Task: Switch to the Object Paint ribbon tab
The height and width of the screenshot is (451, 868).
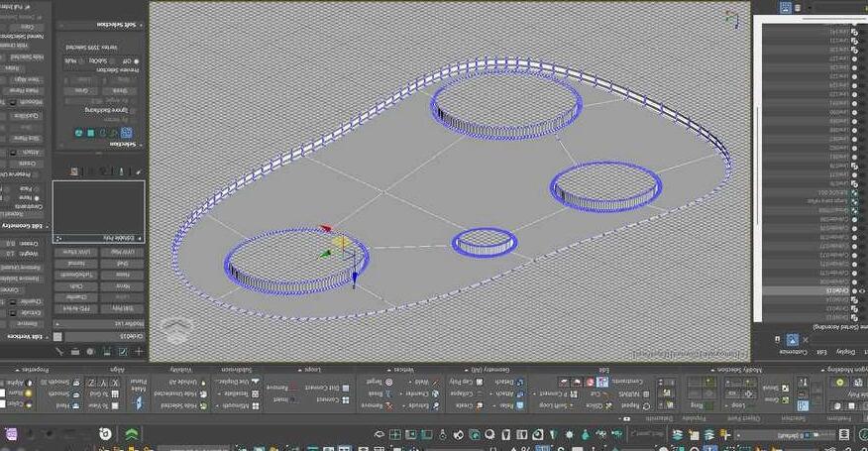Action: click(743, 418)
